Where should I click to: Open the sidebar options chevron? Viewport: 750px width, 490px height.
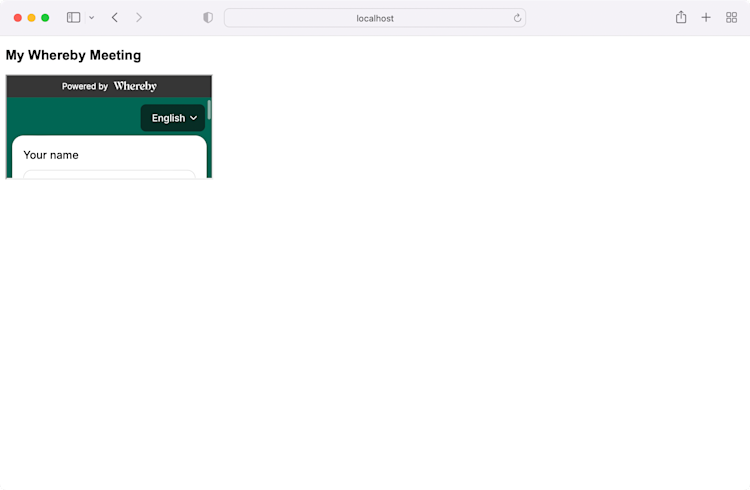tap(91, 18)
